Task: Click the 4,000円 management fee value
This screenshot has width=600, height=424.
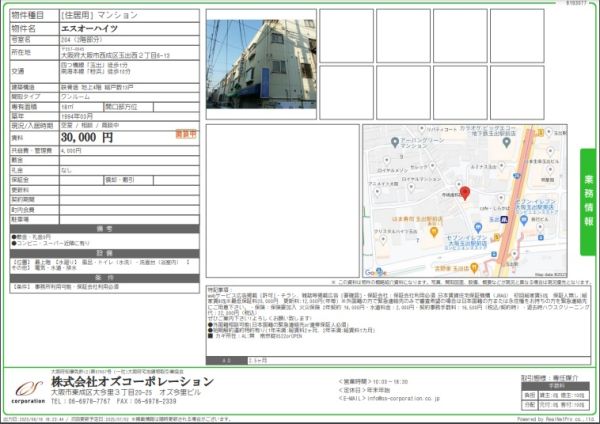Action: tap(71, 151)
